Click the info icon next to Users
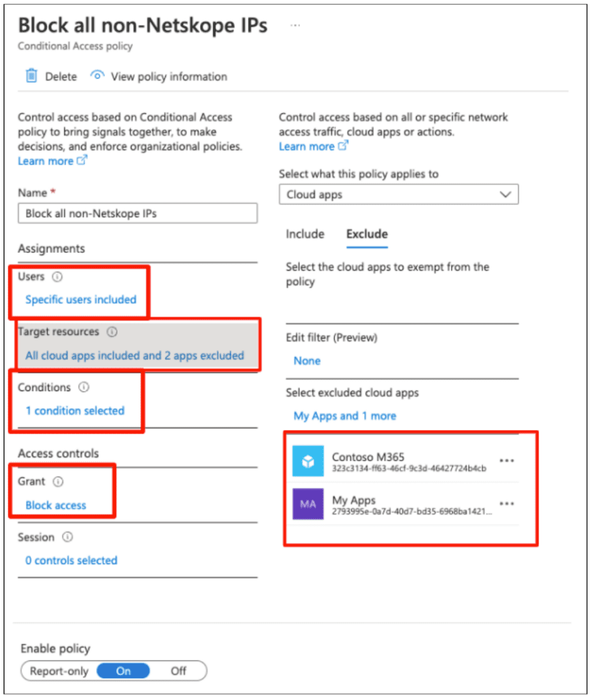The image size is (591, 700). (56, 277)
